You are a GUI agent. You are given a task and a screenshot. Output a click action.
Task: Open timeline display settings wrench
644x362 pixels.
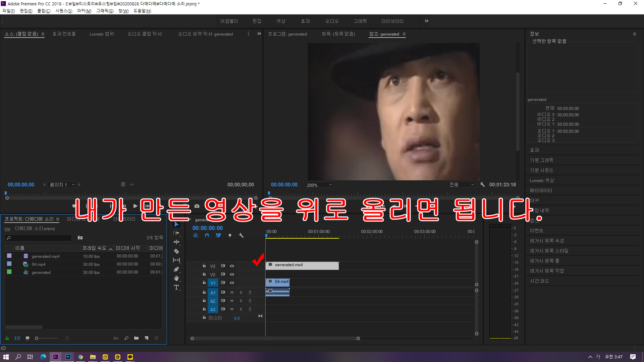coord(241,235)
